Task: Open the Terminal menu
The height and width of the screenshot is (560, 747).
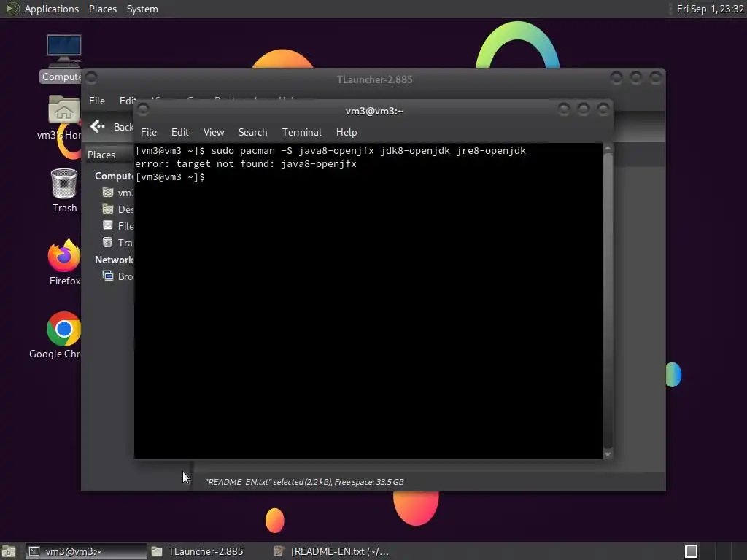Action: [301, 133]
